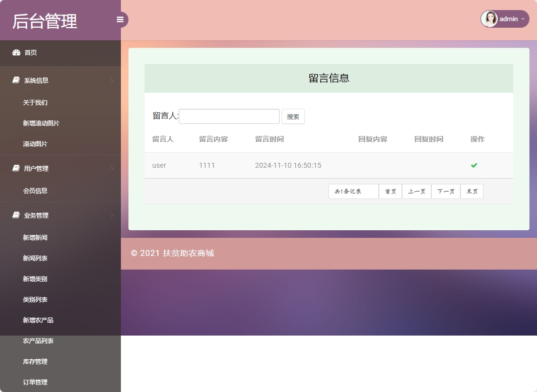Click the hamburger menu icon beside 后台管理
Viewport: 537px width, 392px height.
pyautogui.click(x=120, y=19)
